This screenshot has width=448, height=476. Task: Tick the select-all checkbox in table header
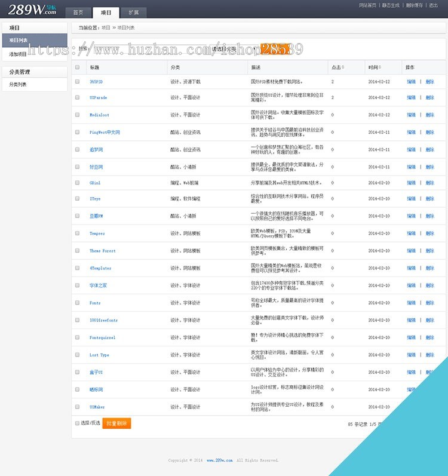coord(78,67)
